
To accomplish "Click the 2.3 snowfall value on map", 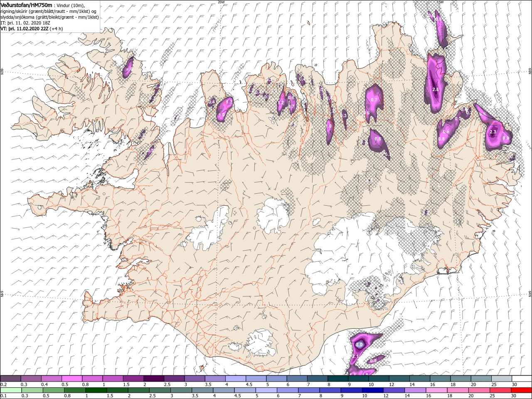I will point(493,132).
